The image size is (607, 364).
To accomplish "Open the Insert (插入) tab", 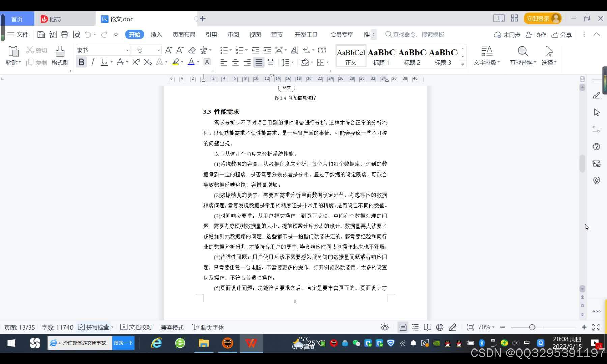I will 156,35.
